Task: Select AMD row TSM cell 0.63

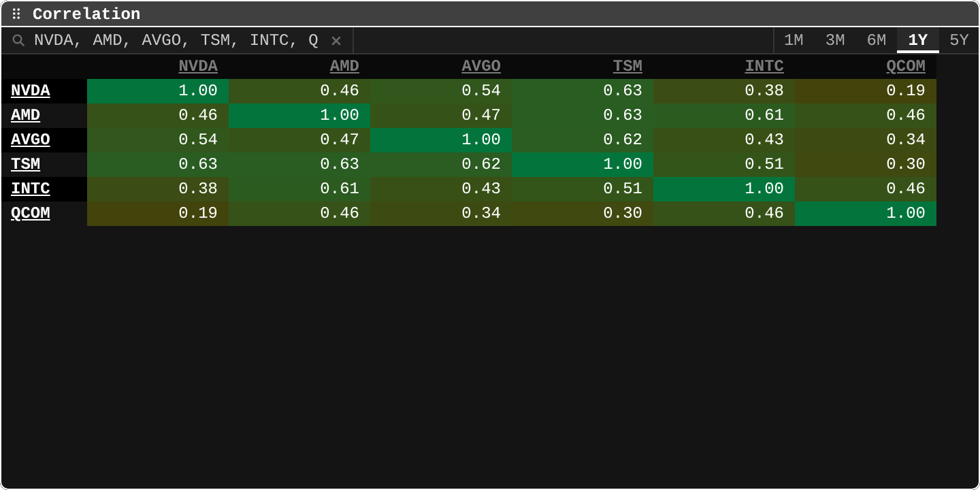Action: [x=583, y=116]
